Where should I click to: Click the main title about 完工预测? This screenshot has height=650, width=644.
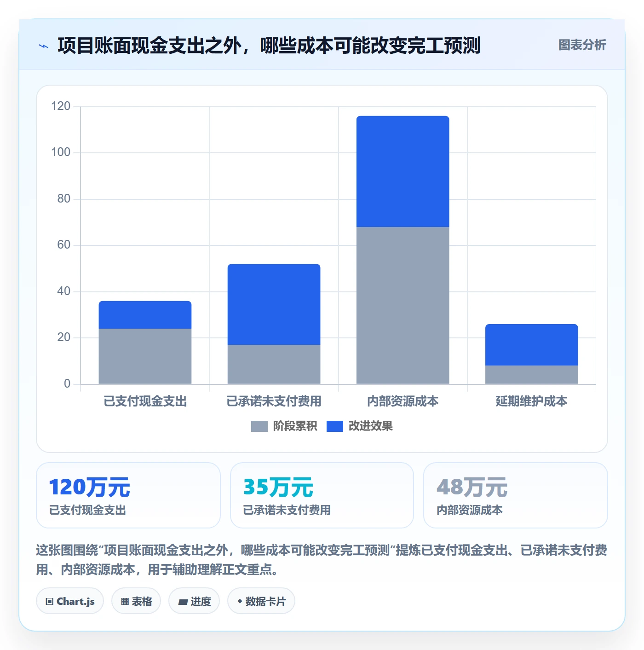point(269,46)
